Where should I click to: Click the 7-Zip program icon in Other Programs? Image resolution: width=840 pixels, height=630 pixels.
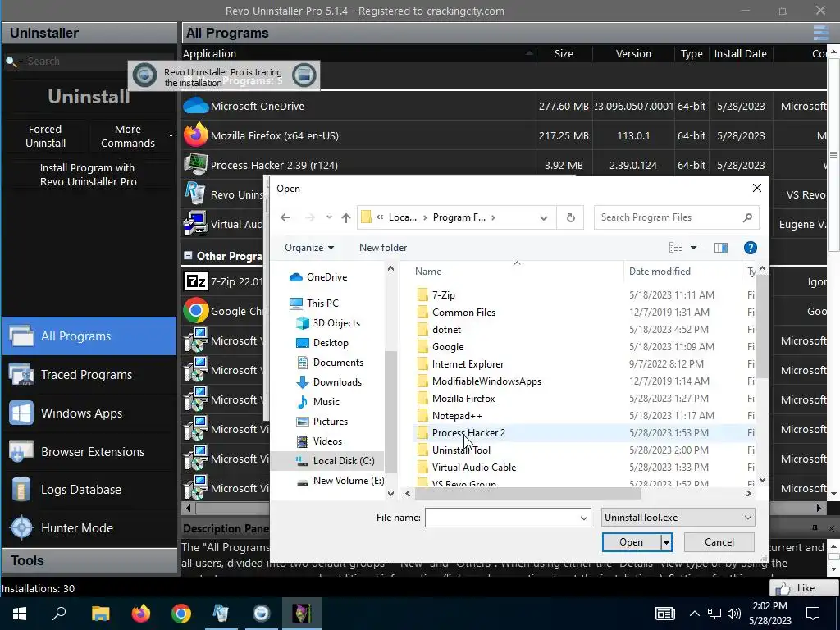(x=195, y=281)
